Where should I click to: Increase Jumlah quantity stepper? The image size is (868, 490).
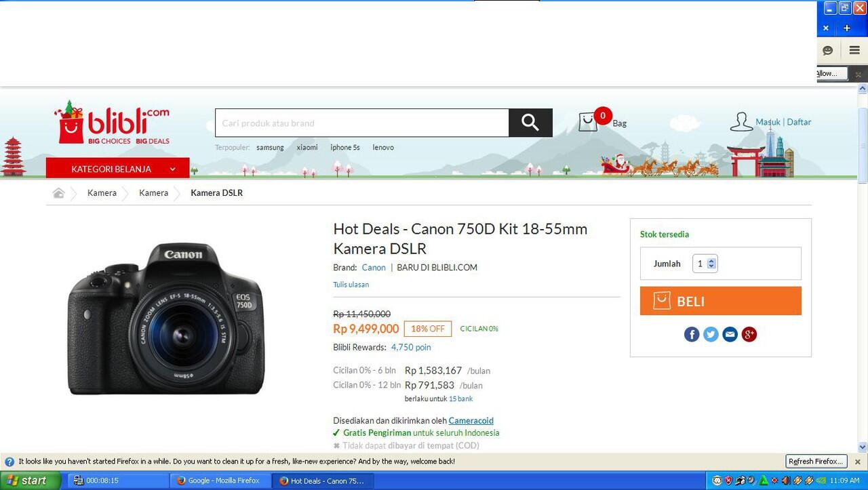point(711,260)
